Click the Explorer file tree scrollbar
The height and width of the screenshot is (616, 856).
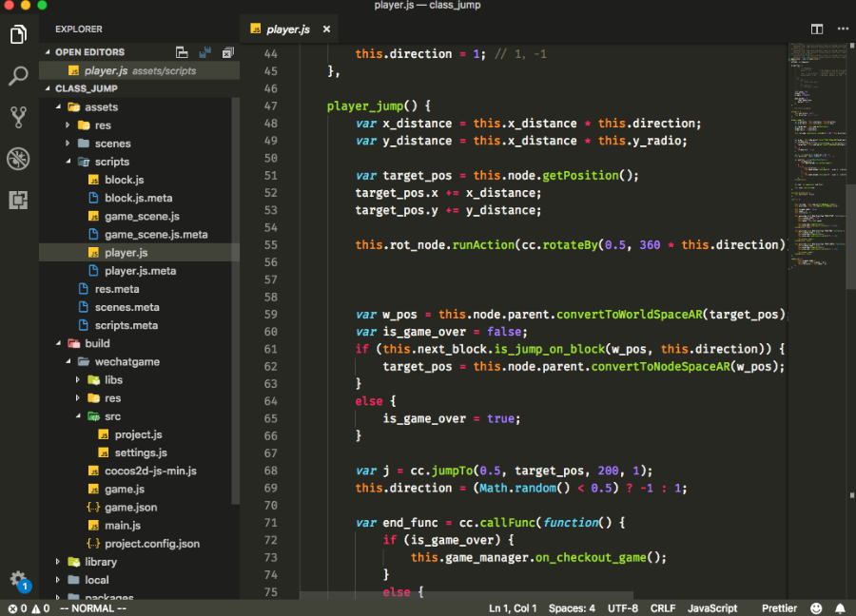coord(235,301)
